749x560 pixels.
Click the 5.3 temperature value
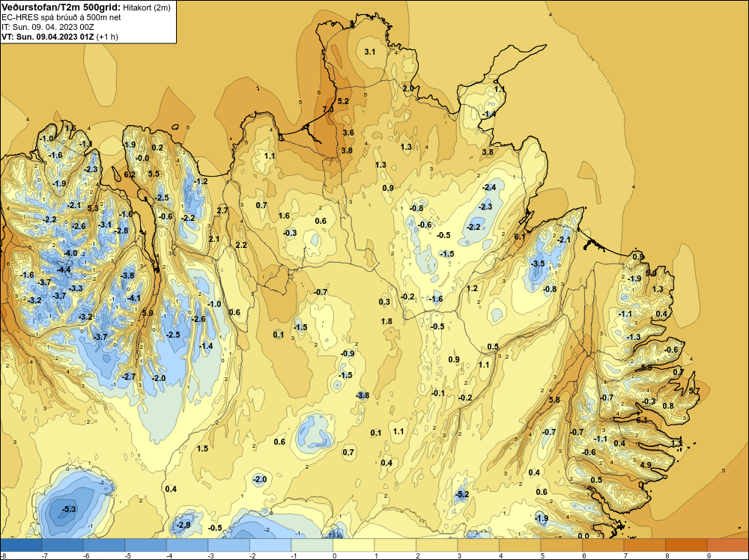coord(93,207)
